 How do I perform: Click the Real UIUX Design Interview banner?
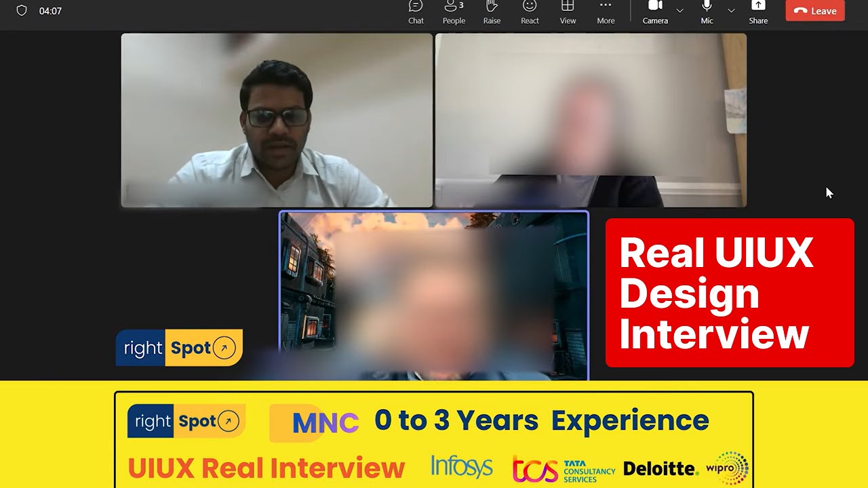pyautogui.click(x=730, y=293)
